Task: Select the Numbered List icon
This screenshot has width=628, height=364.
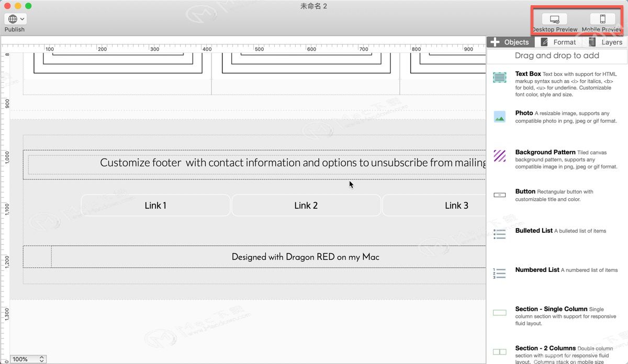Action: tap(500, 274)
